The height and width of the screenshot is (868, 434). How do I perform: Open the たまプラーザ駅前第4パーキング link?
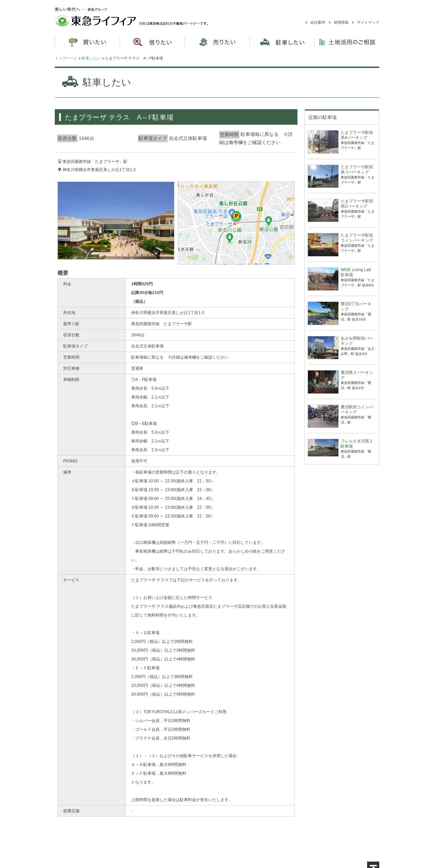click(357, 135)
